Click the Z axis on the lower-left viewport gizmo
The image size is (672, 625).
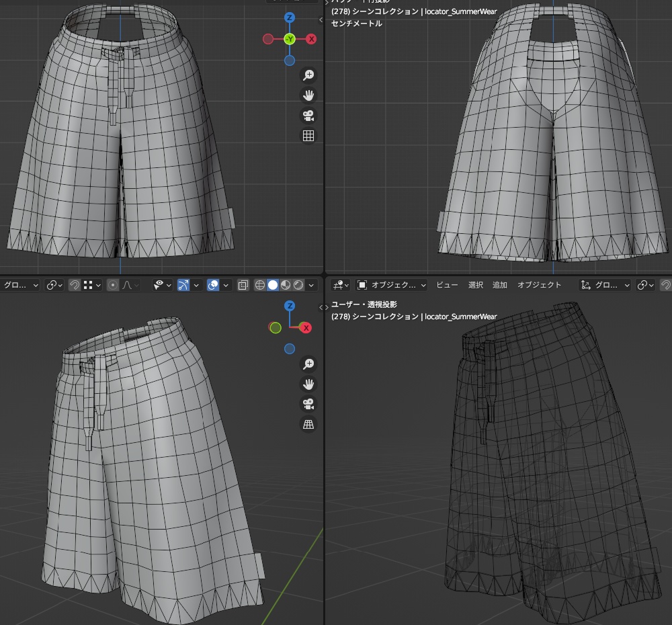pyautogui.click(x=290, y=306)
